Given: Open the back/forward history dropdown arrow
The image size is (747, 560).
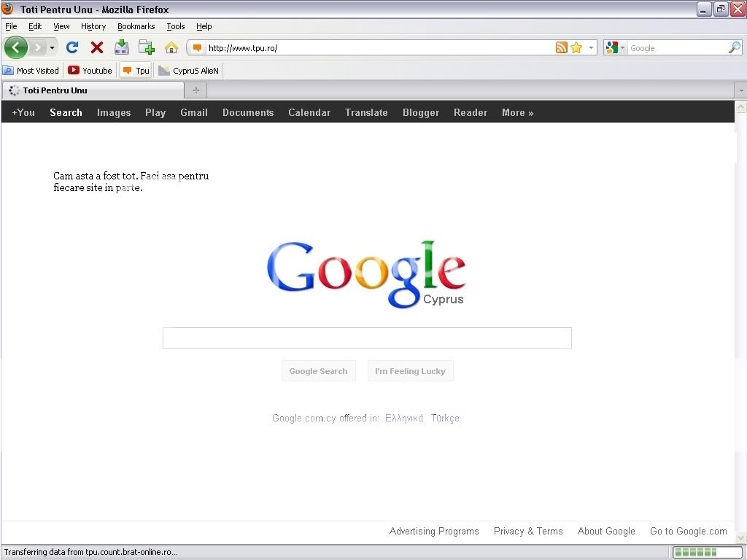Looking at the screenshot, I should (x=52, y=47).
